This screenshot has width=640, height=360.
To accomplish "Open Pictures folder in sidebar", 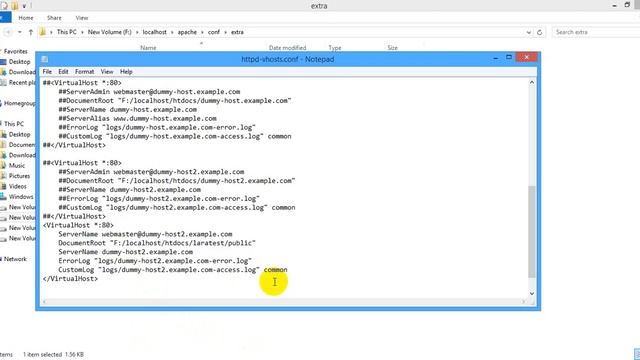I will tap(19, 176).
